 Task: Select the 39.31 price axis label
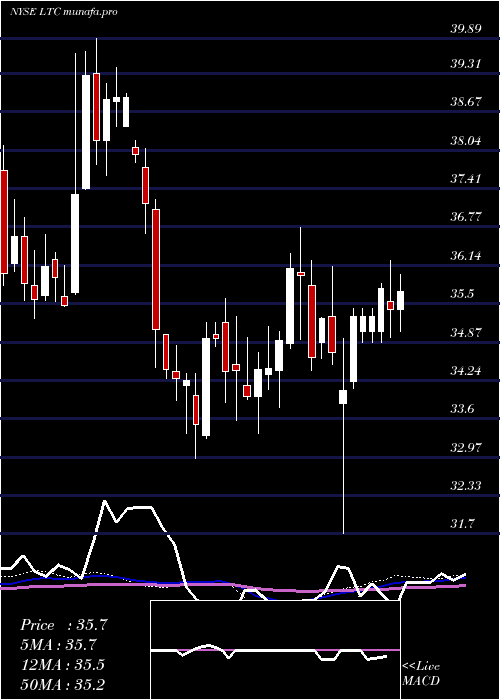click(466, 64)
